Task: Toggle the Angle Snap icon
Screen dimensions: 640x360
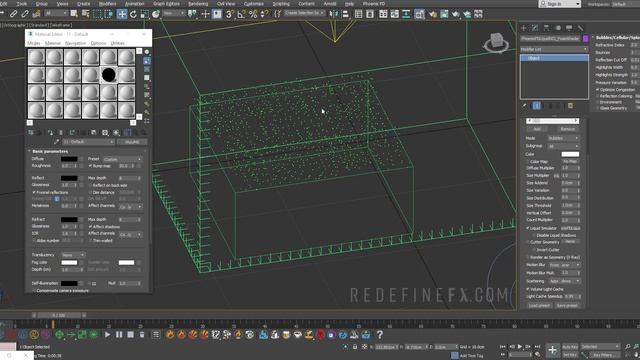Action: 241,14
